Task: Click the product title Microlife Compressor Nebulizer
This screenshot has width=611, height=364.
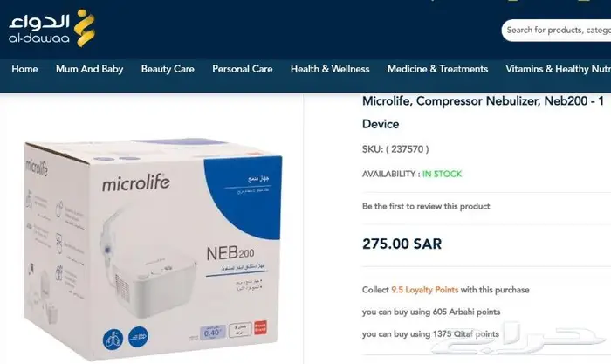Action: [484, 113]
